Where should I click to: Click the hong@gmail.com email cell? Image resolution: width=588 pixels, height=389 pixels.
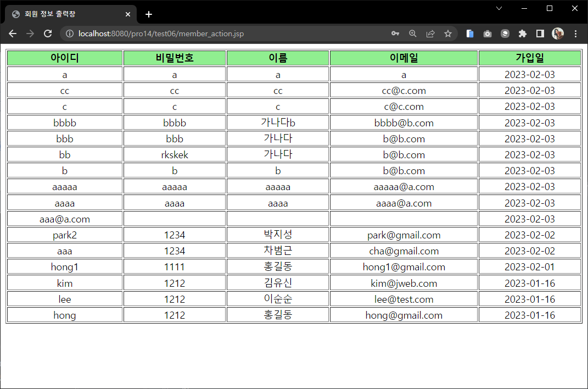(x=404, y=315)
